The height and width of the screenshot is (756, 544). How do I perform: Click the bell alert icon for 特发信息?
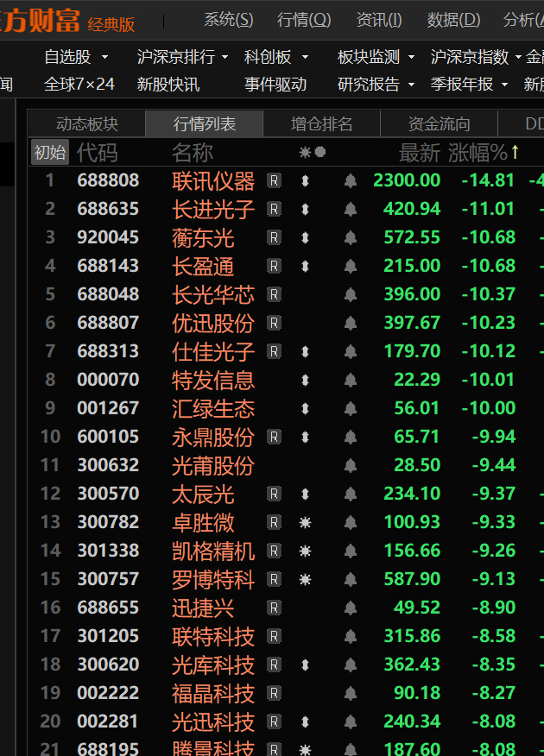pos(351,380)
